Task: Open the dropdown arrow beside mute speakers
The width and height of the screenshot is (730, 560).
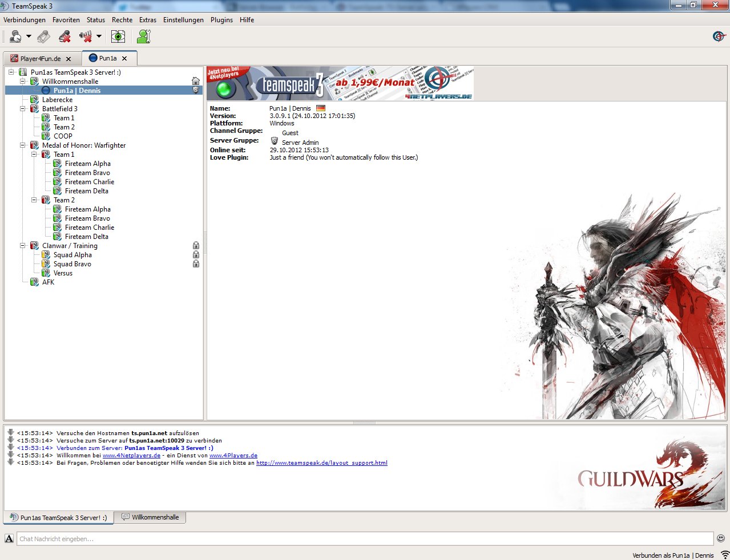Action: pos(99,36)
